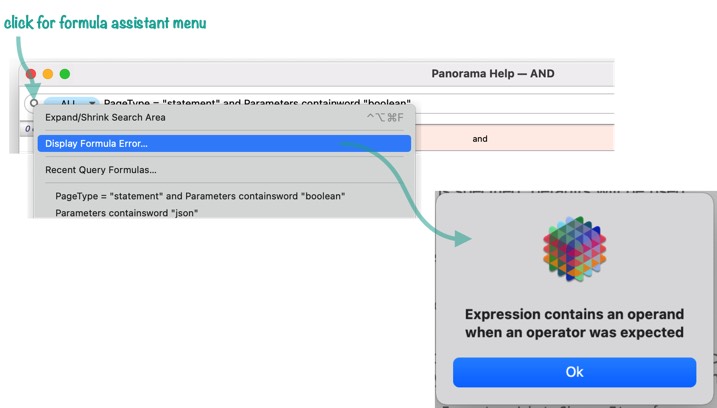
Task: Click the Panorama colorful hexagon app icon
Action: pyautogui.click(x=574, y=249)
